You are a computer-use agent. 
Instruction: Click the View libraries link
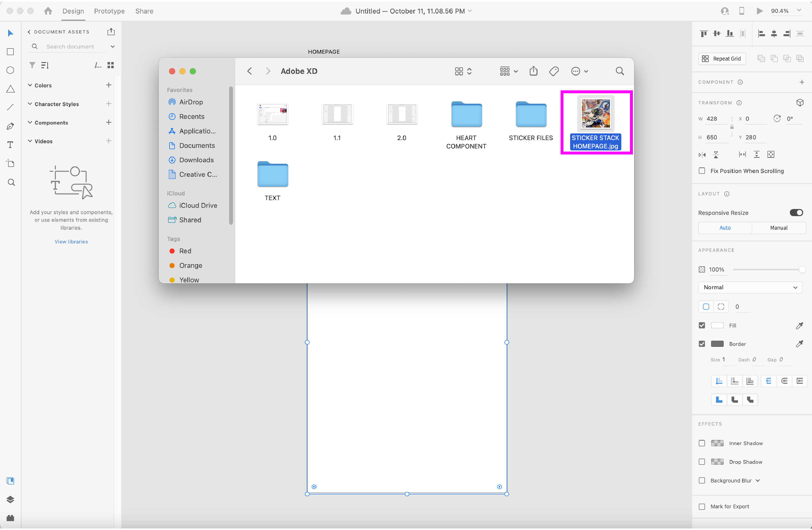(71, 242)
